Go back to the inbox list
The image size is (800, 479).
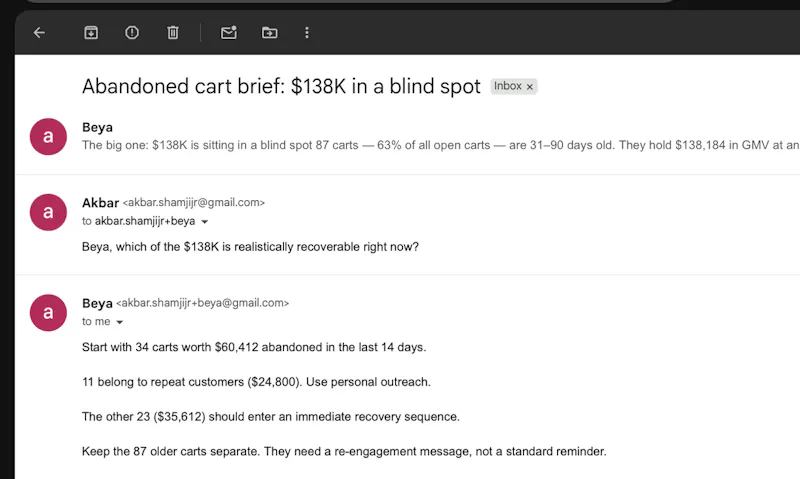(39, 33)
